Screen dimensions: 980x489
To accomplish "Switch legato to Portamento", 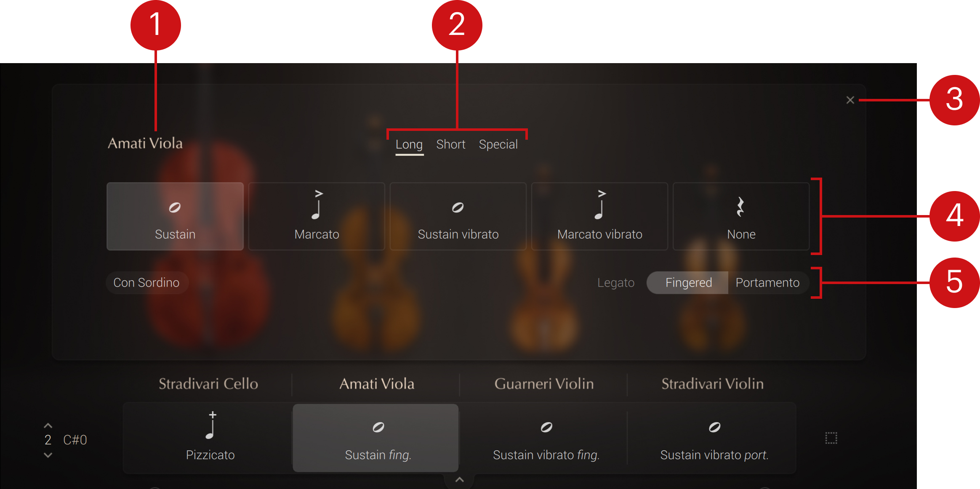I will pyautogui.click(x=767, y=282).
